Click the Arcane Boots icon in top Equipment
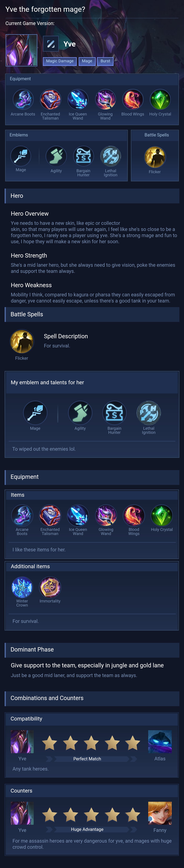 tap(23, 100)
